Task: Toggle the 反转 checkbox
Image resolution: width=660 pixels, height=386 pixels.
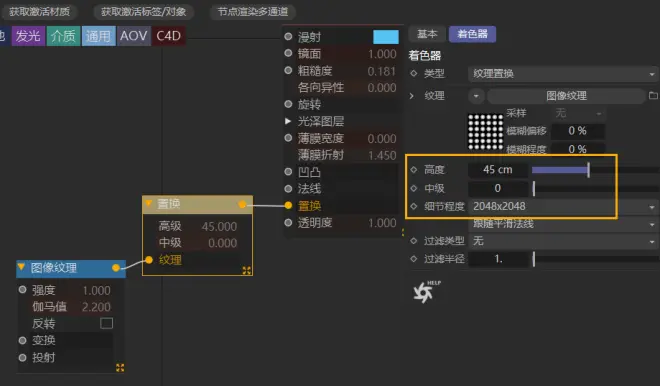Action: pos(106,323)
